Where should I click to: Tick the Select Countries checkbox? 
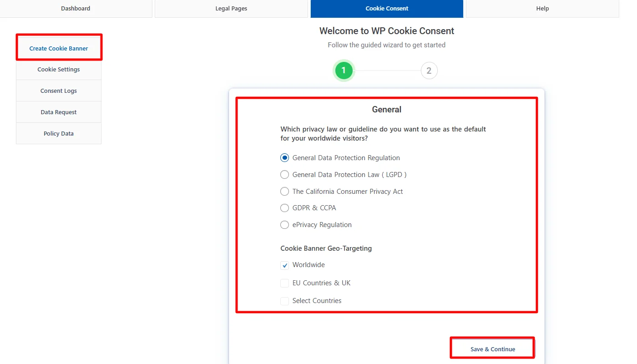285,301
